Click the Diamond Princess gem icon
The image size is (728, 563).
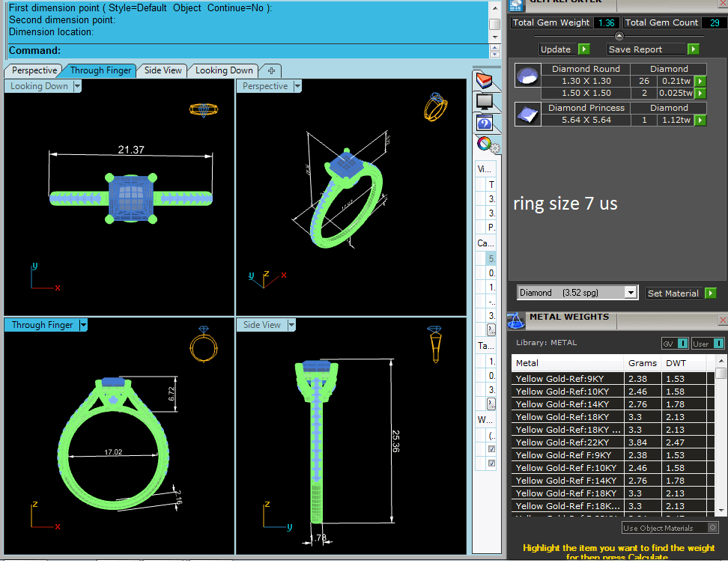(527, 114)
